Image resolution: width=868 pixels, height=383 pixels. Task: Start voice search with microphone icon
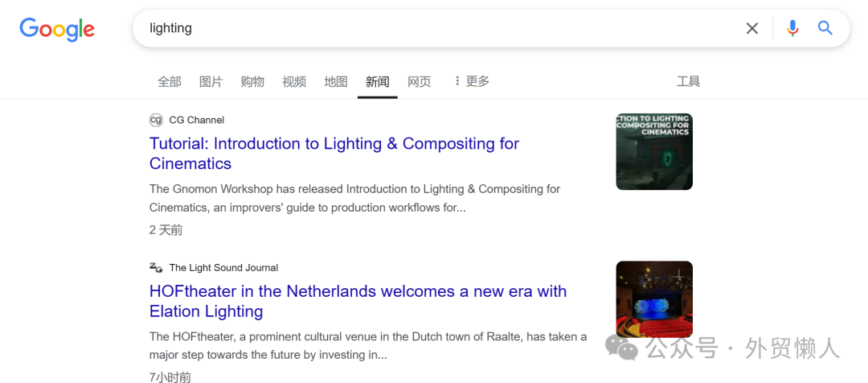792,29
